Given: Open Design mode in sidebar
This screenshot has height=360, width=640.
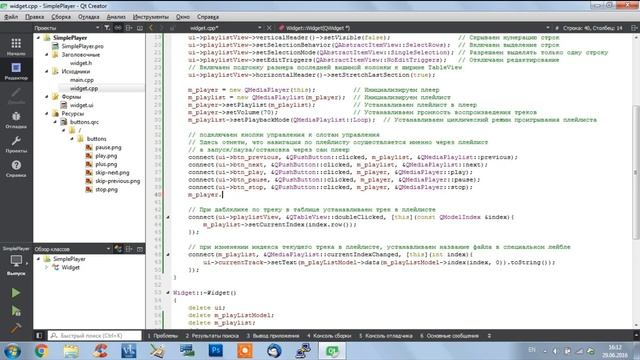Looking at the screenshot, I should point(16,95).
